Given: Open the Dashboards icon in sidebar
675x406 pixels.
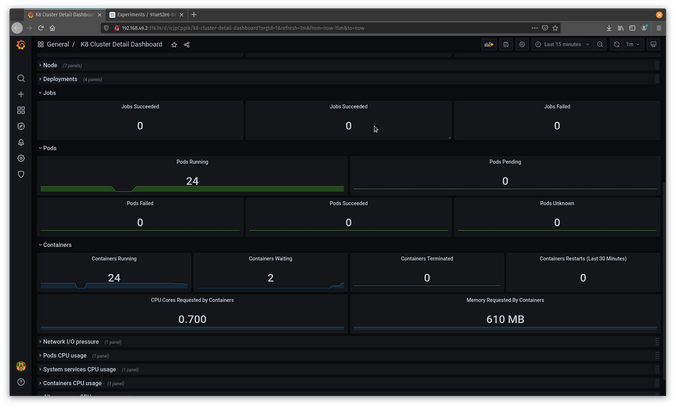Looking at the screenshot, I should [x=21, y=110].
